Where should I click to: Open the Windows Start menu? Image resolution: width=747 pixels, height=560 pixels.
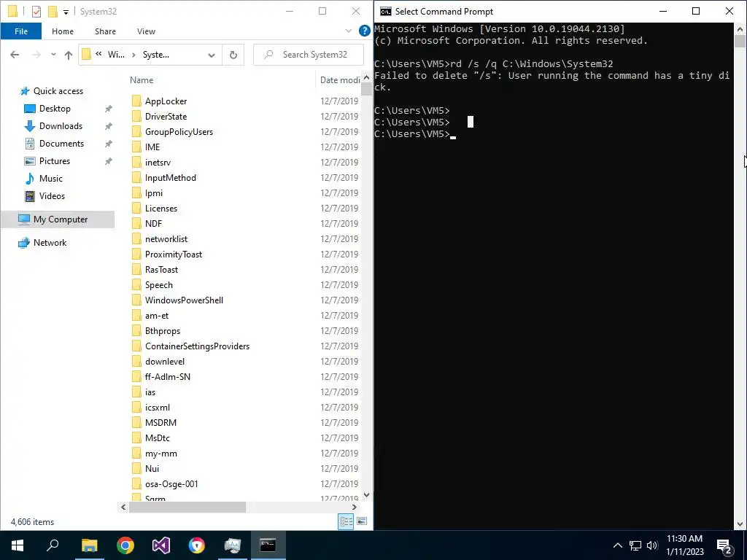18,545
